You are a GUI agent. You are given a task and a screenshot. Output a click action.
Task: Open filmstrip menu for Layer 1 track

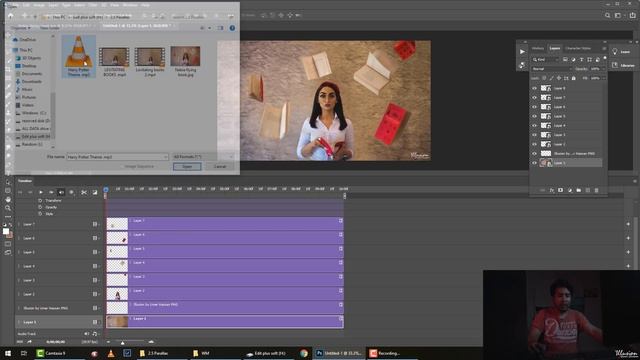[x=95, y=322]
